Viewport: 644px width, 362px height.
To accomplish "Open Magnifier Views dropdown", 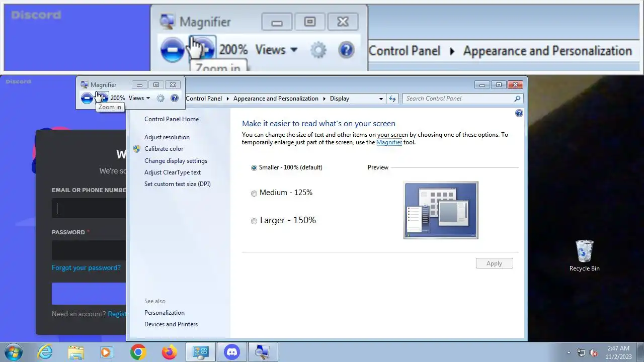I will coord(139,98).
